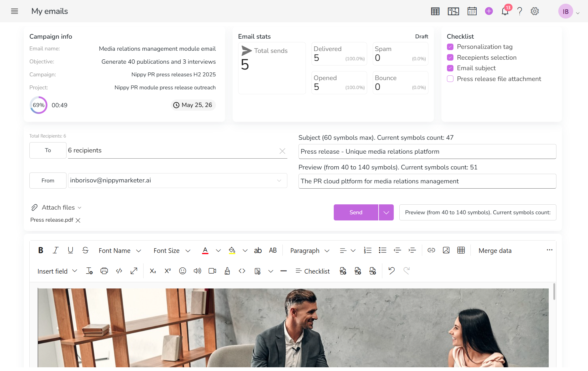Image resolution: width=588 pixels, height=371 pixels.
Task: Check the Press release file attachment box
Action: 450,79
